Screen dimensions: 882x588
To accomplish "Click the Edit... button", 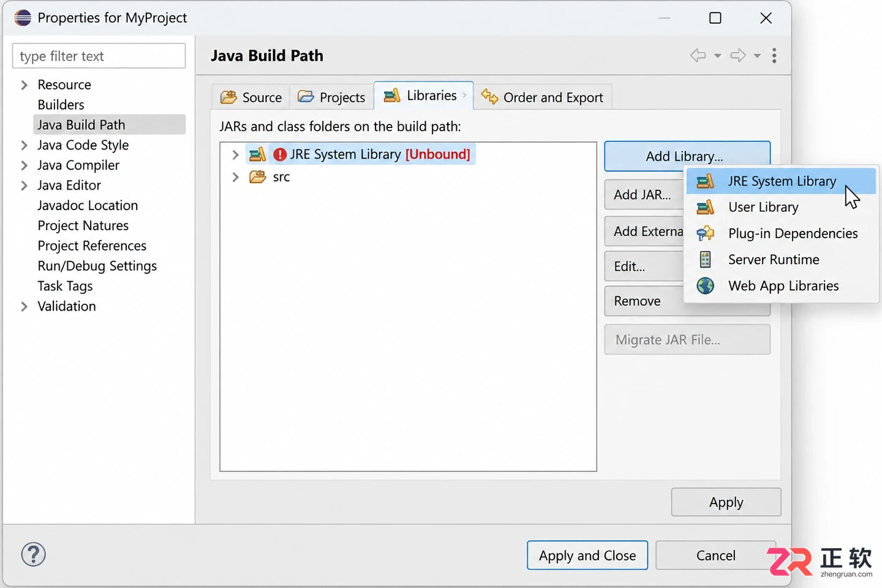I will click(643, 266).
